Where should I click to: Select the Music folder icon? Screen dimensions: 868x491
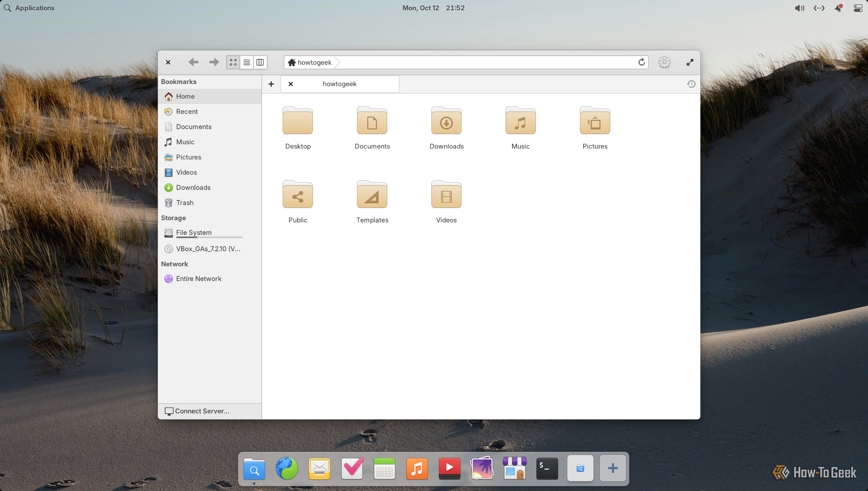(x=520, y=121)
